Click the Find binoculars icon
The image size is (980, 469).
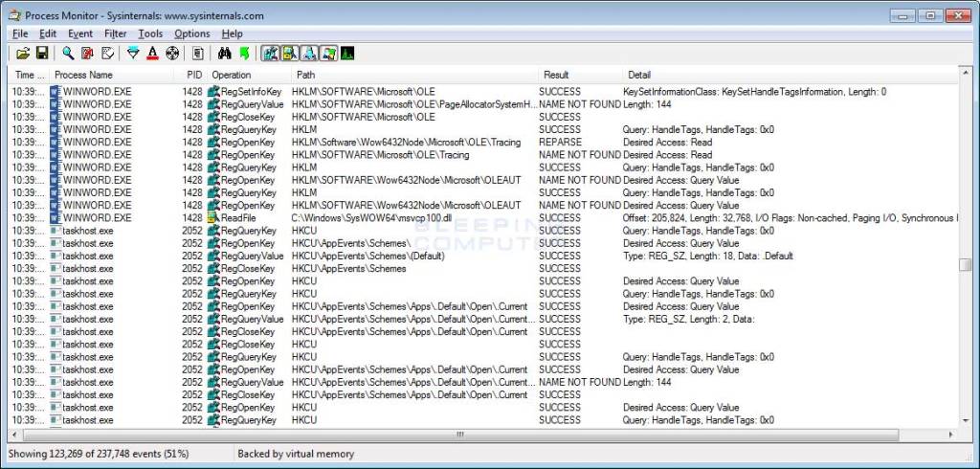pyautogui.click(x=225, y=53)
